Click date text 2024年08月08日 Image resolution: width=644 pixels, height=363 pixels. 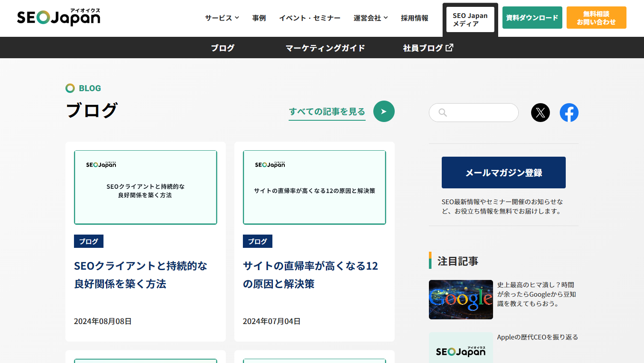coord(103,321)
